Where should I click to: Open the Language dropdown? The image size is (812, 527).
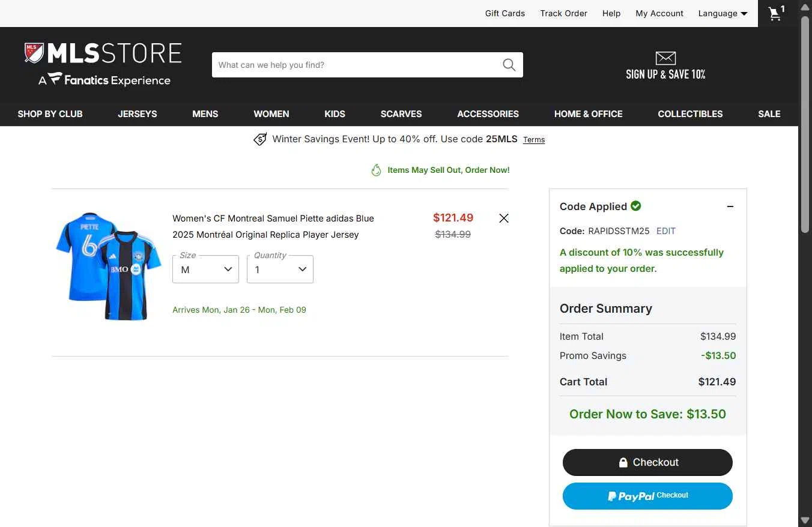(723, 13)
